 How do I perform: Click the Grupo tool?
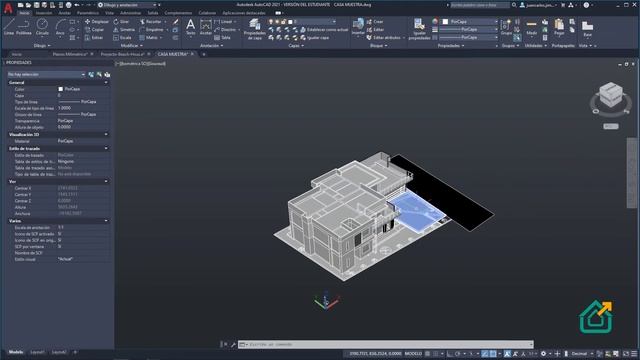pos(506,27)
